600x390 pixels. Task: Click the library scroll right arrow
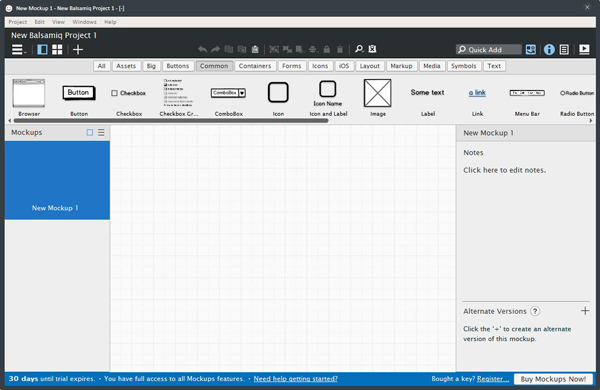click(591, 121)
